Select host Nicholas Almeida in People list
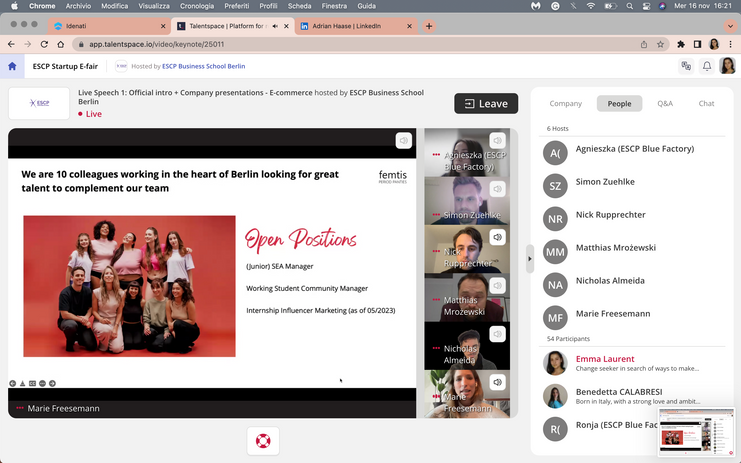 click(632, 285)
